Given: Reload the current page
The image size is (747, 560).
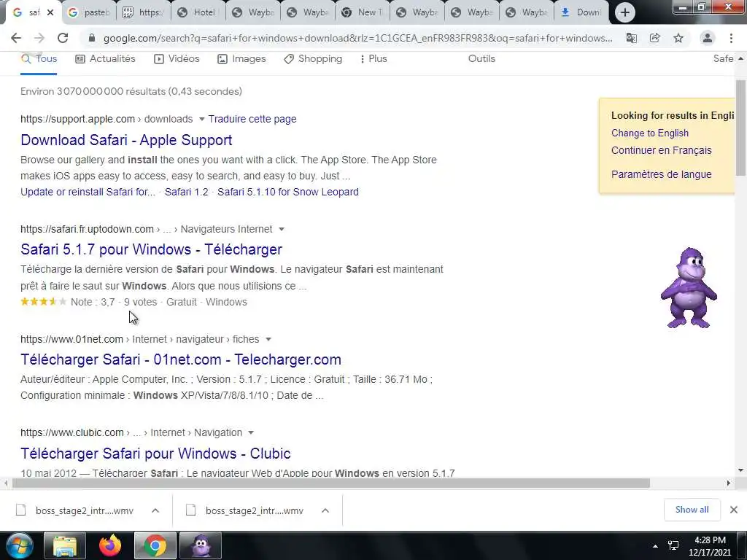Looking at the screenshot, I should [x=63, y=38].
